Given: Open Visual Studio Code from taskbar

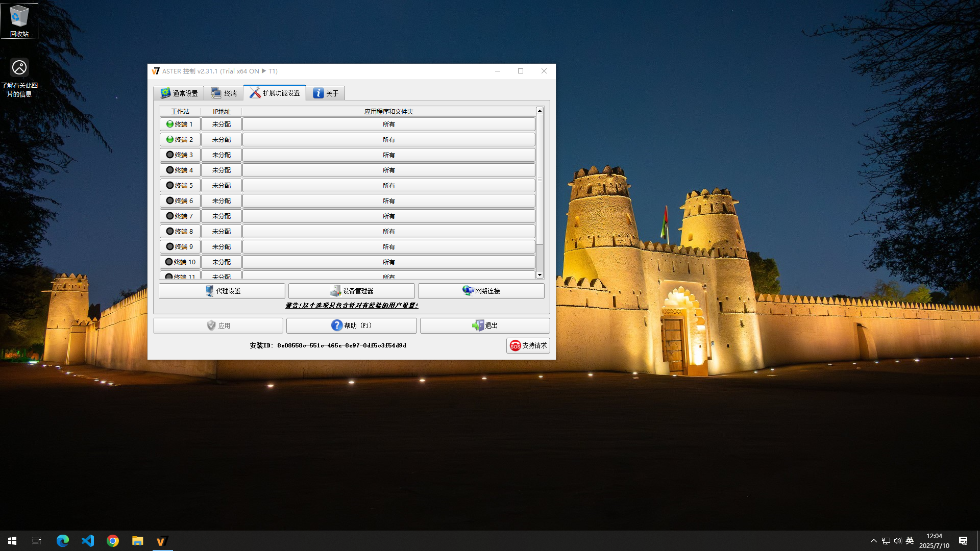Looking at the screenshot, I should [x=88, y=541].
